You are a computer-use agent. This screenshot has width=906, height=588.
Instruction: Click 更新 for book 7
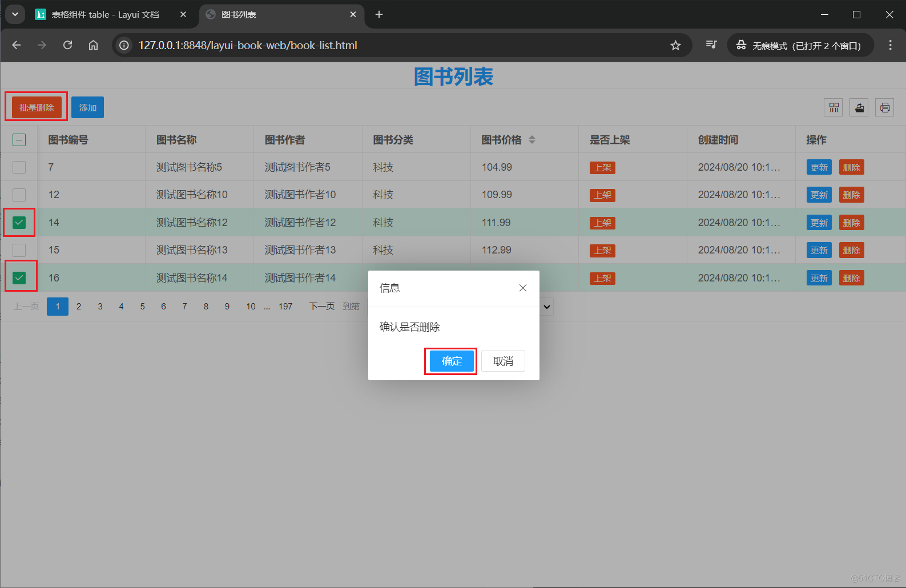click(x=819, y=167)
